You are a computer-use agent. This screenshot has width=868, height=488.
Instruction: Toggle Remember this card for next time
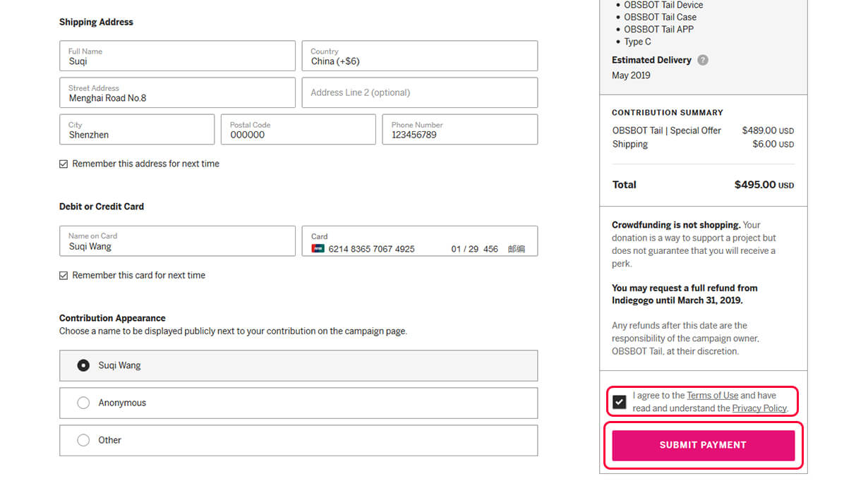[x=64, y=276]
